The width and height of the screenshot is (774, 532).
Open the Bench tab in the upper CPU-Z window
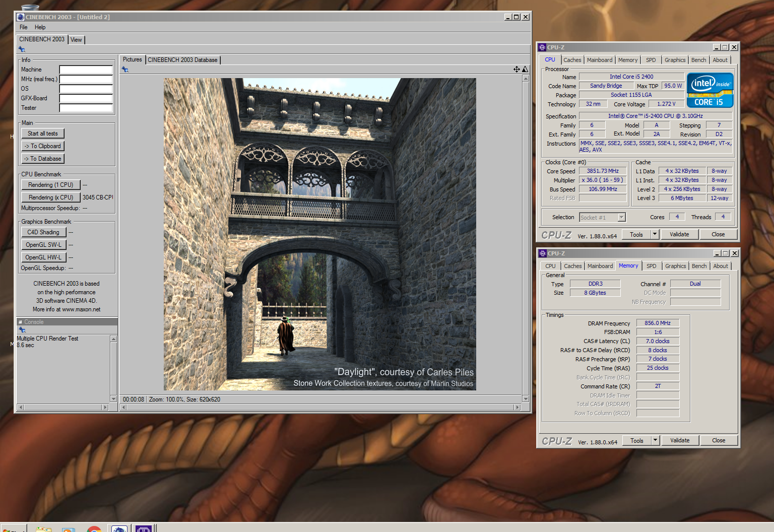tap(699, 60)
